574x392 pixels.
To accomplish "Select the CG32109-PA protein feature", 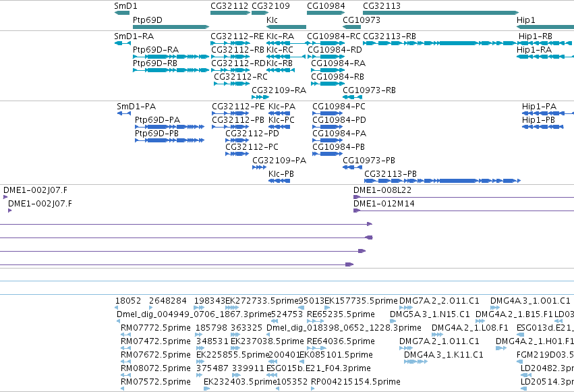I will click(259, 167).
